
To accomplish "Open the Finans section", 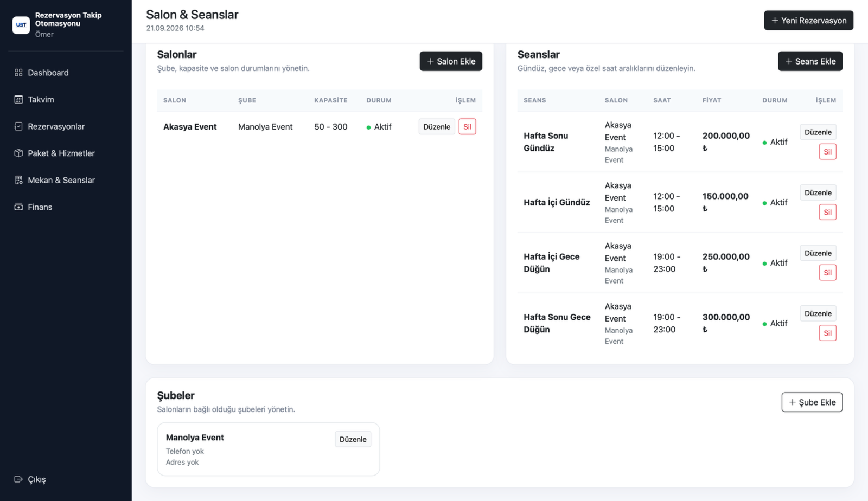I will coord(66,207).
